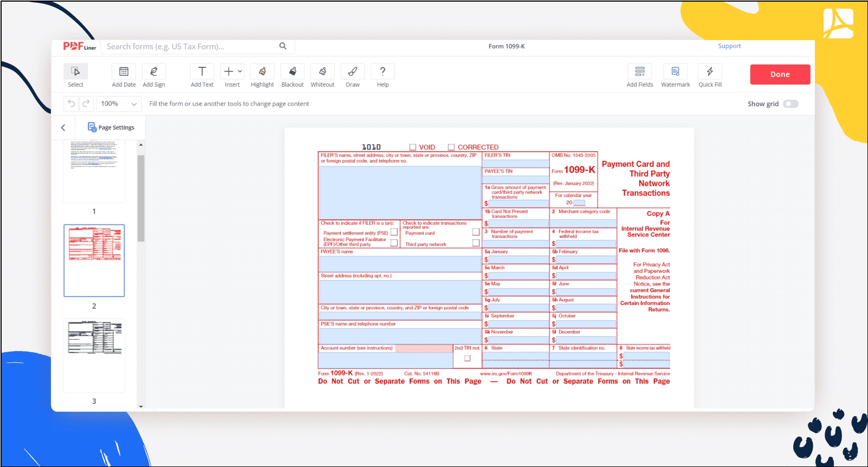Screen dimensions: 868x467
Task: Check the 2nd TIN not. checkbox
Action: 468,358
